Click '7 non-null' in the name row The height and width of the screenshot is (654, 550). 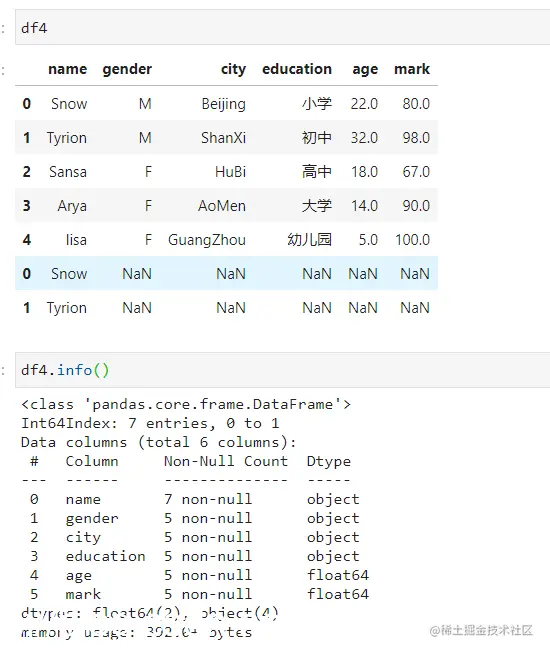click(208, 499)
